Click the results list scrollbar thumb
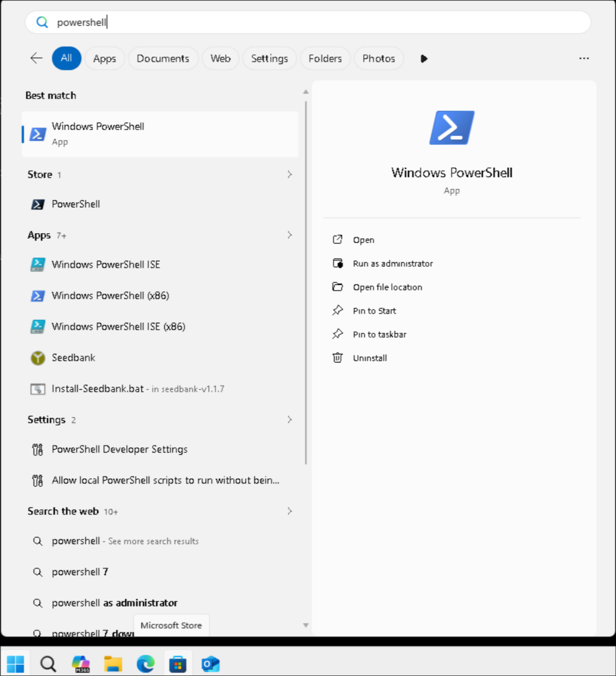616x676 pixels. pos(306,283)
